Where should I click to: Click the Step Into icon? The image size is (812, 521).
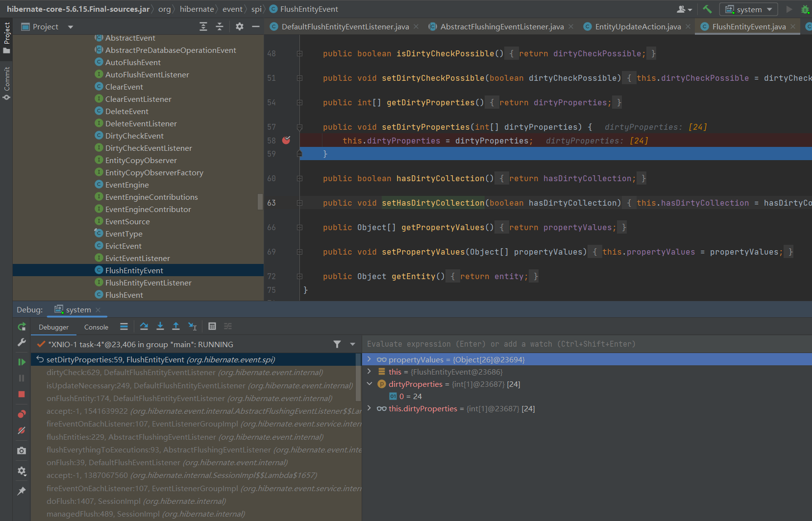[160, 326]
